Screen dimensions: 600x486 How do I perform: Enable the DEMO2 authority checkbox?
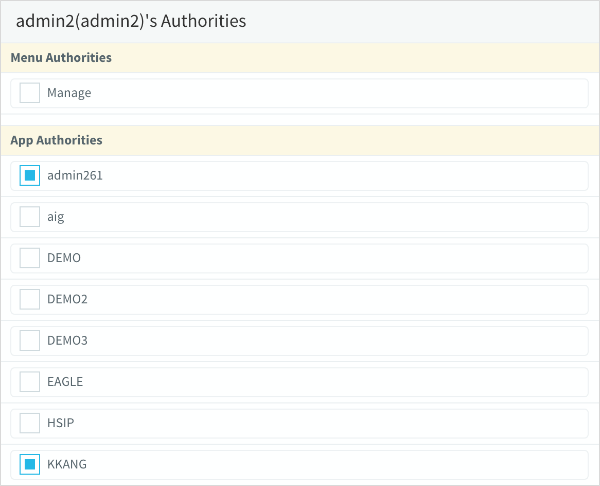pos(30,299)
